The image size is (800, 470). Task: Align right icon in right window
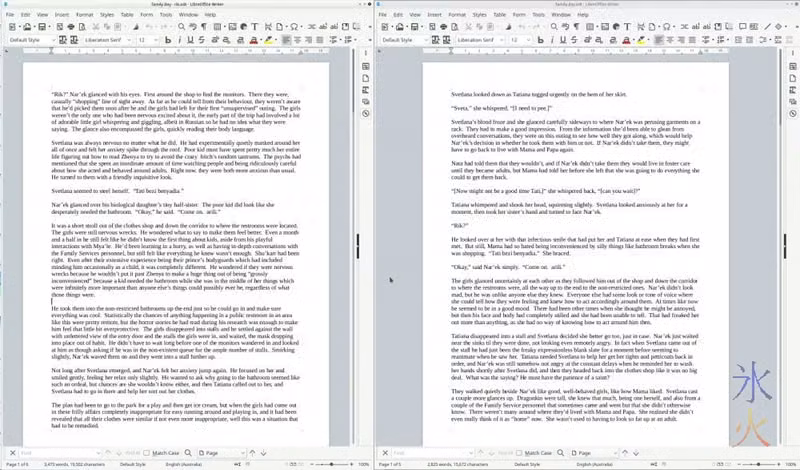point(681,40)
